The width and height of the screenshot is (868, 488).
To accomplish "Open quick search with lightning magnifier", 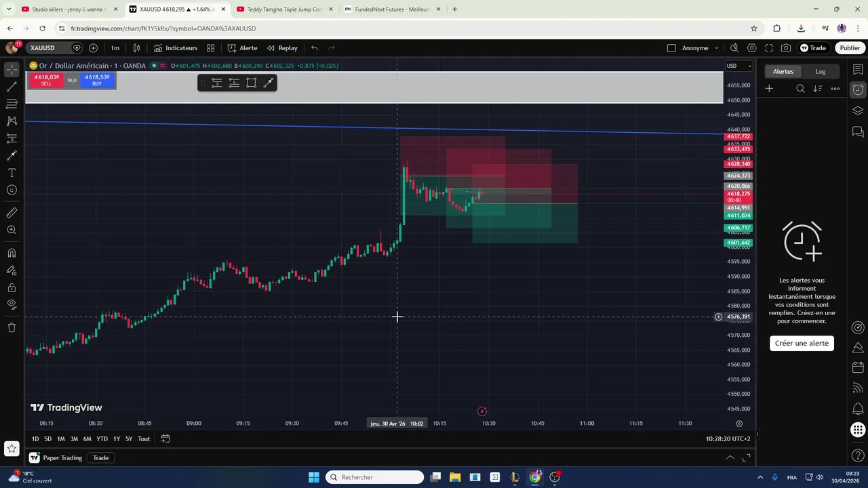I will click(x=734, y=48).
